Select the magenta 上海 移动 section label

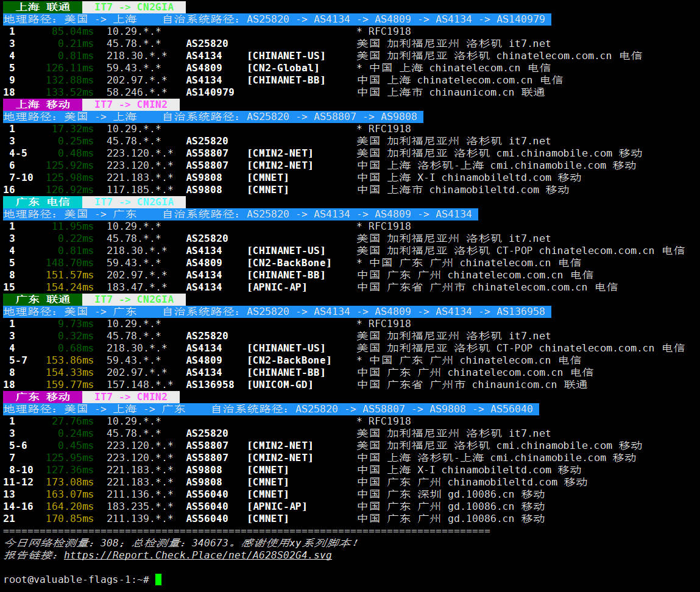[x=43, y=104]
